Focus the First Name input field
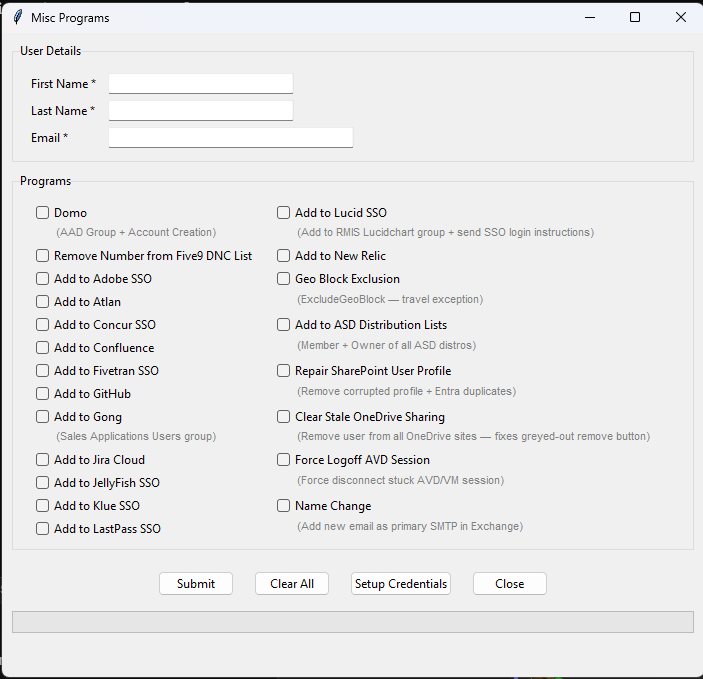 tap(201, 84)
